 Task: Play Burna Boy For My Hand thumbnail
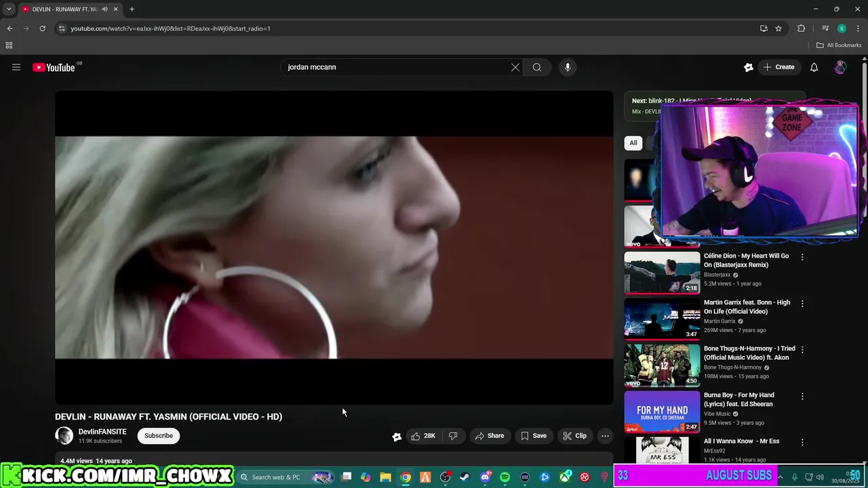[x=662, y=411]
